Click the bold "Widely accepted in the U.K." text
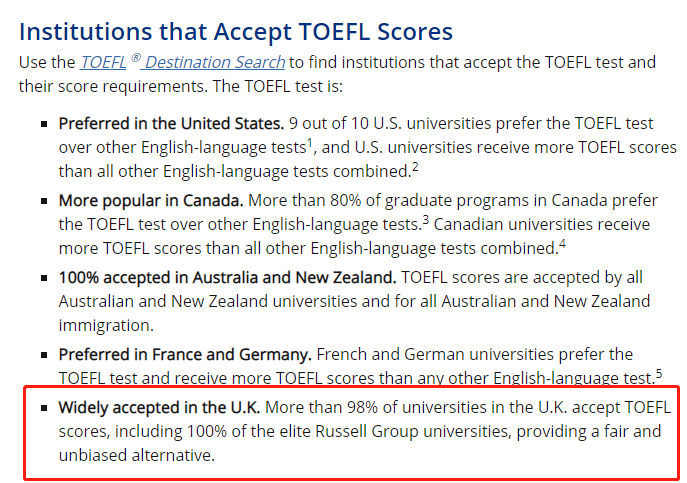This screenshot has height=483, width=687. [159, 408]
